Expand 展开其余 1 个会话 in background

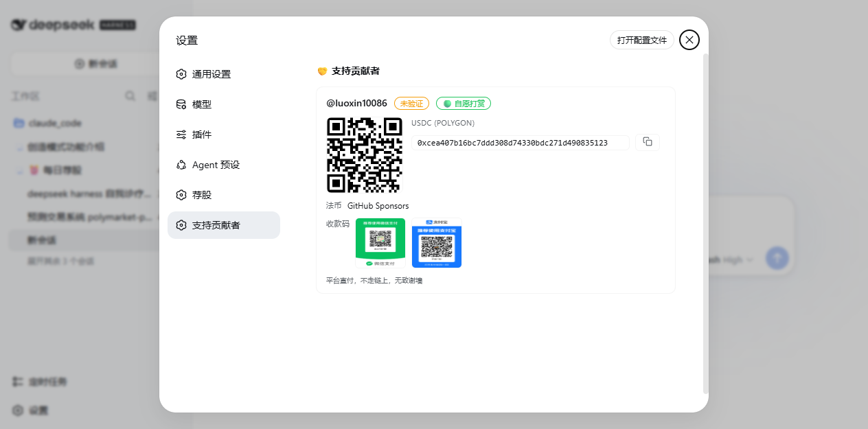[60, 262]
